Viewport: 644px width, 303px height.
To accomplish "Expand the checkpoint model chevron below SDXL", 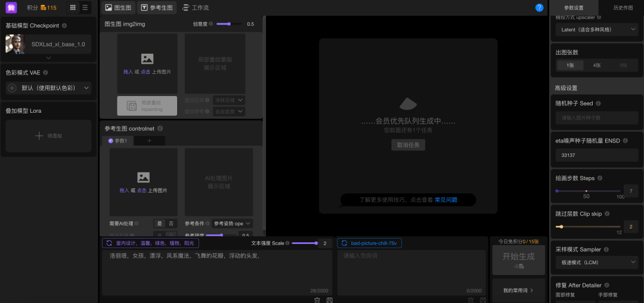I will pyautogui.click(x=48, y=58).
